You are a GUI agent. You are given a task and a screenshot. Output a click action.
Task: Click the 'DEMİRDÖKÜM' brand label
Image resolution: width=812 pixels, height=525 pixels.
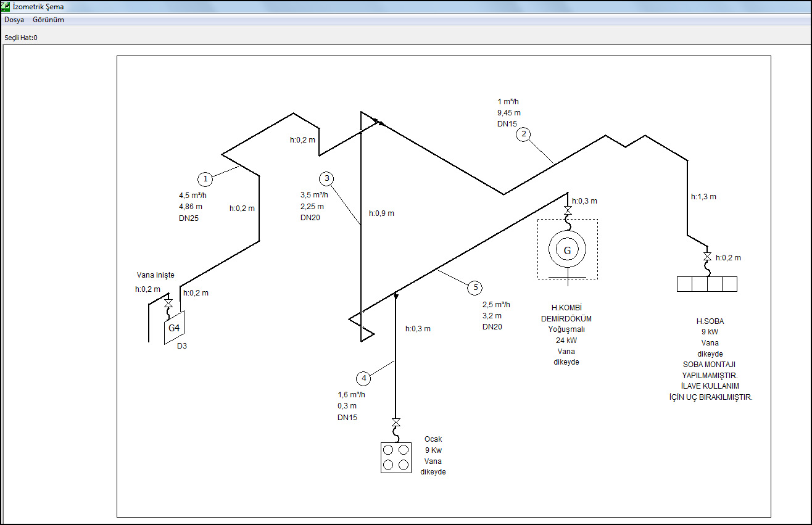(x=567, y=318)
